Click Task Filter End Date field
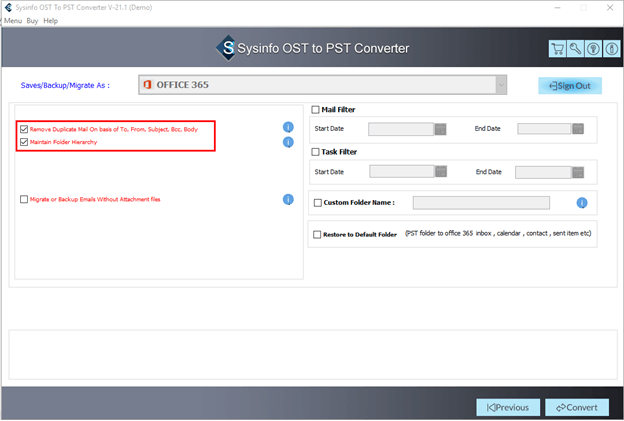 tap(544, 172)
